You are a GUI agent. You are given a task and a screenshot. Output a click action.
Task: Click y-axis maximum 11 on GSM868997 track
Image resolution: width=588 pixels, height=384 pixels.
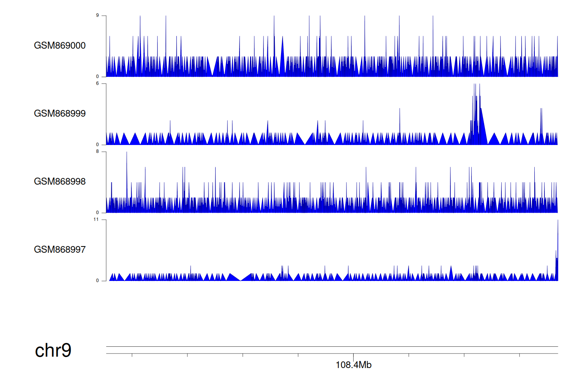pos(96,219)
